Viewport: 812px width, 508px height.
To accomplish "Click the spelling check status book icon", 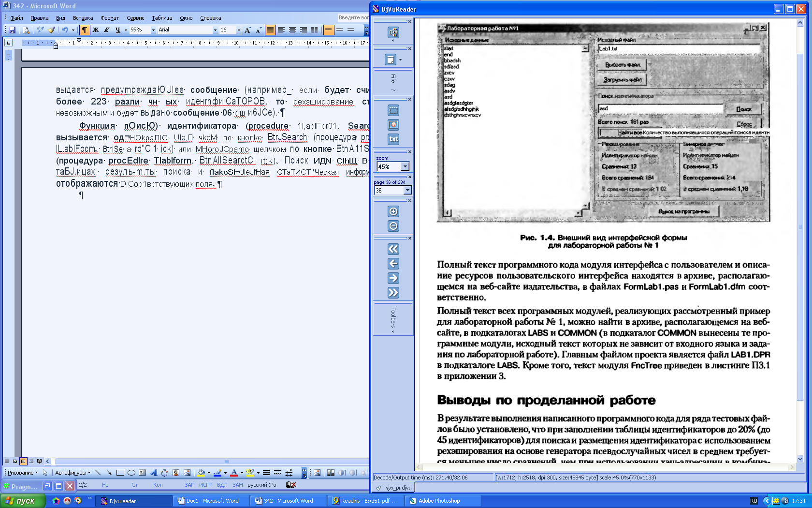I will coord(290,484).
